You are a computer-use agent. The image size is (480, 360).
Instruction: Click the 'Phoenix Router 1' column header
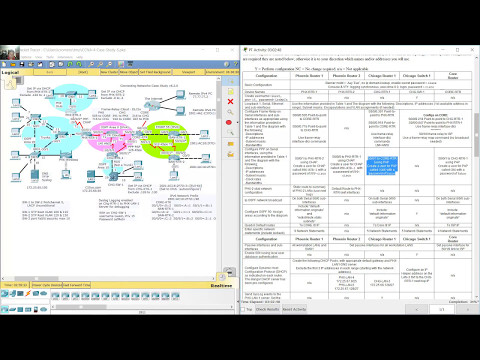[x=309, y=76]
